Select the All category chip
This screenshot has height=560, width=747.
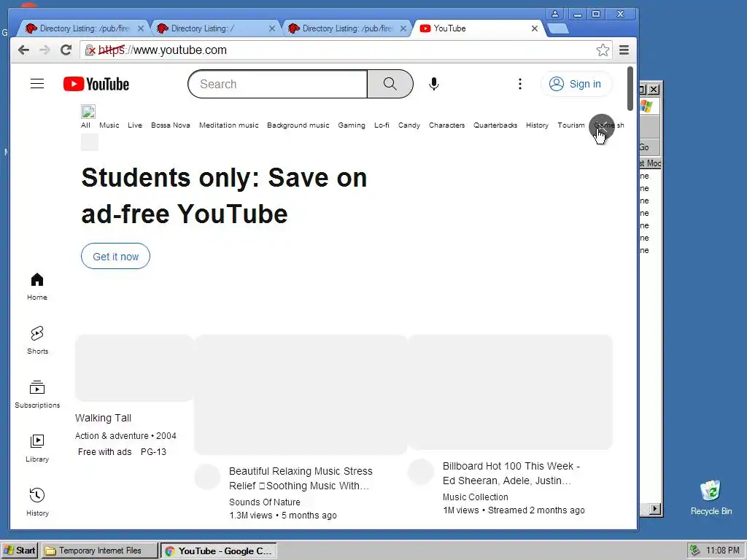(x=85, y=125)
